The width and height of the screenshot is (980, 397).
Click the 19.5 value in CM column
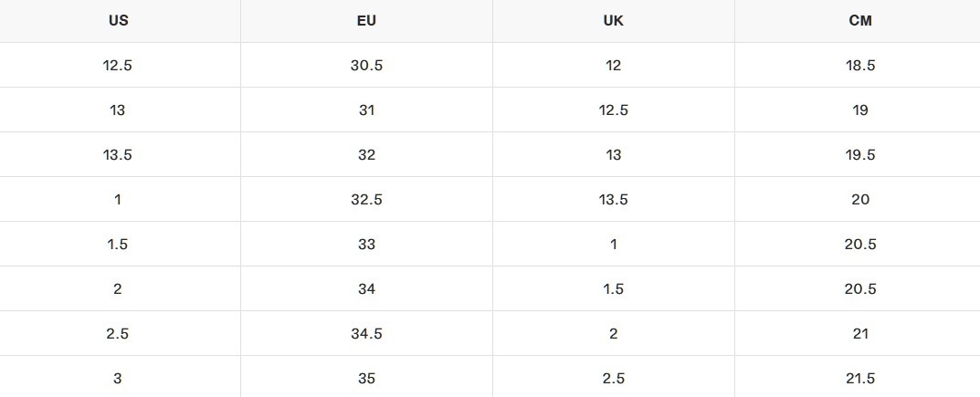pyautogui.click(x=859, y=155)
